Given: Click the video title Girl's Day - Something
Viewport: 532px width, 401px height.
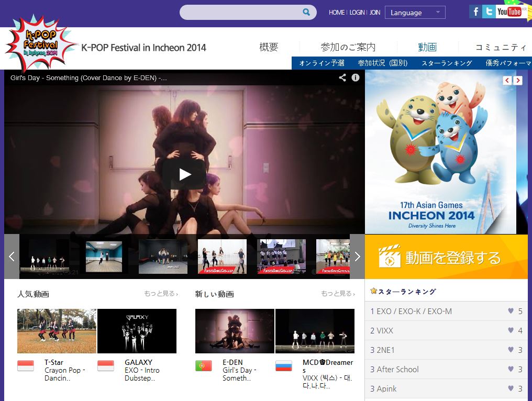Looking at the screenshot, I should click(88, 77).
